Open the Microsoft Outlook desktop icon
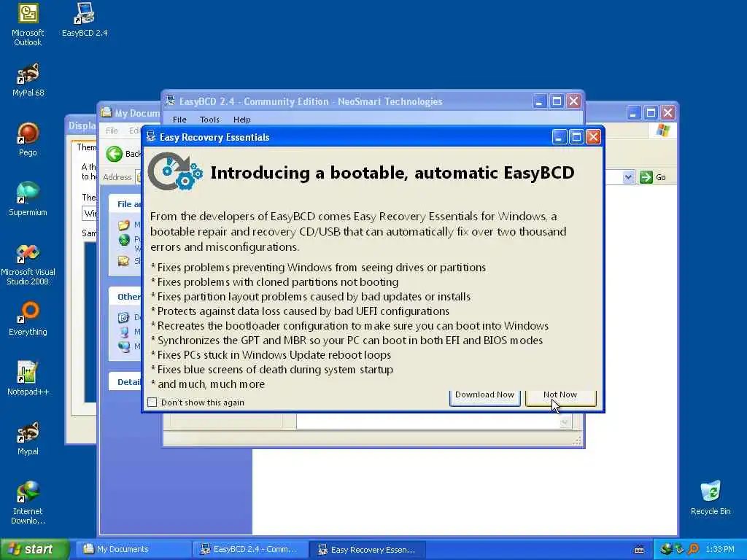Screen dimensions: 747x560 click(x=28, y=25)
